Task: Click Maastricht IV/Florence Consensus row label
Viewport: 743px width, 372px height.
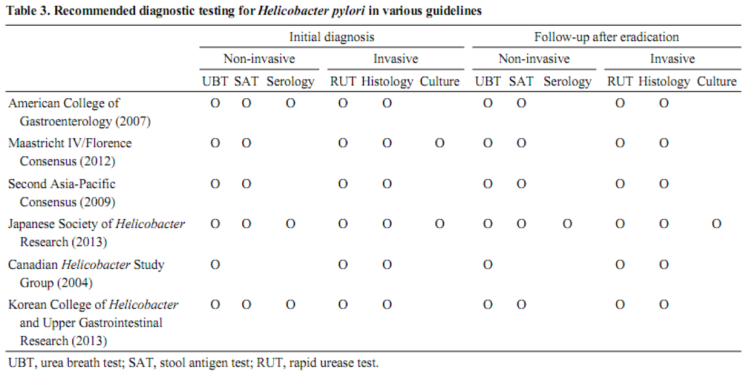Action: 70,152
